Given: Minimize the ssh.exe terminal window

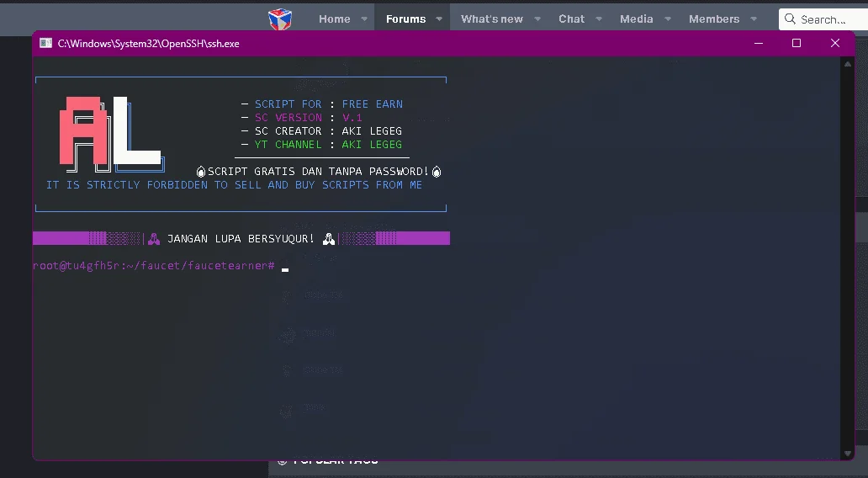Looking at the screenshot, I should 759,43.
